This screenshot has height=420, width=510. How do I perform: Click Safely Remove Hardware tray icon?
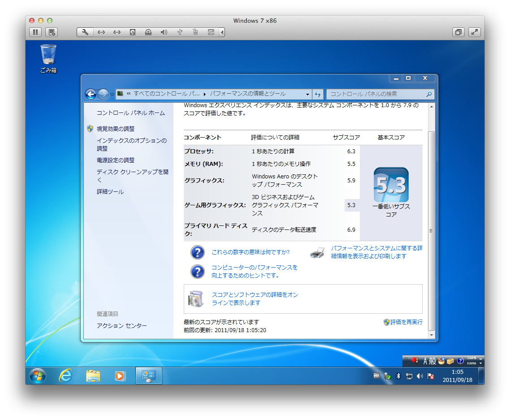[387, 376]
